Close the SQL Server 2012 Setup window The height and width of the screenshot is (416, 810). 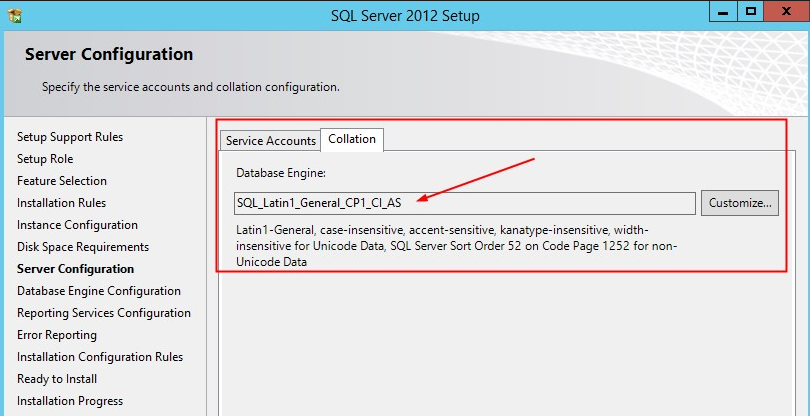pos(787,11)
